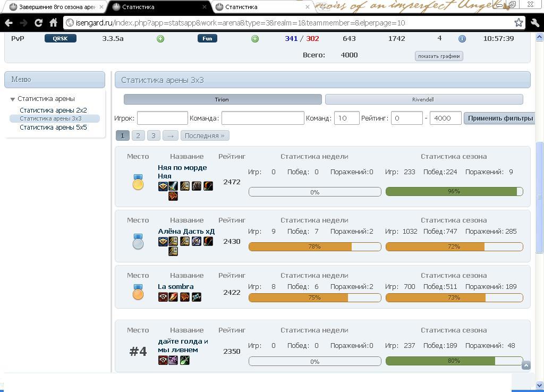This screenshot has width=544, height=392.
Task: Open the wrench settings menu icon
Action: pos(534,23)
